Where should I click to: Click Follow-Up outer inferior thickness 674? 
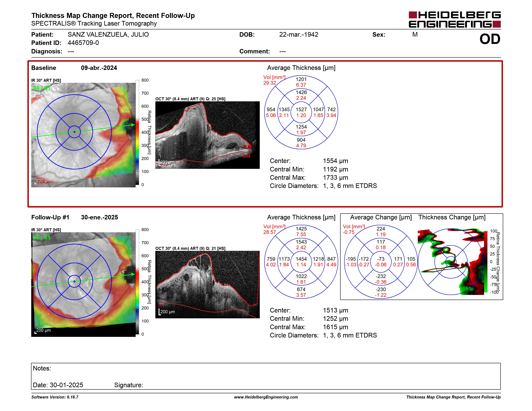point(301,290)
